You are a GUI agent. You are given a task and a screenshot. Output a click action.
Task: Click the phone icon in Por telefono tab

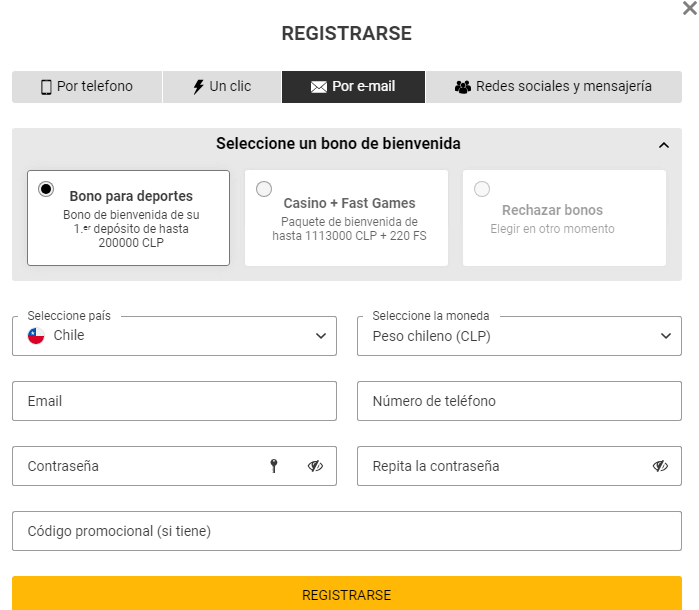[x=46, y=87]
